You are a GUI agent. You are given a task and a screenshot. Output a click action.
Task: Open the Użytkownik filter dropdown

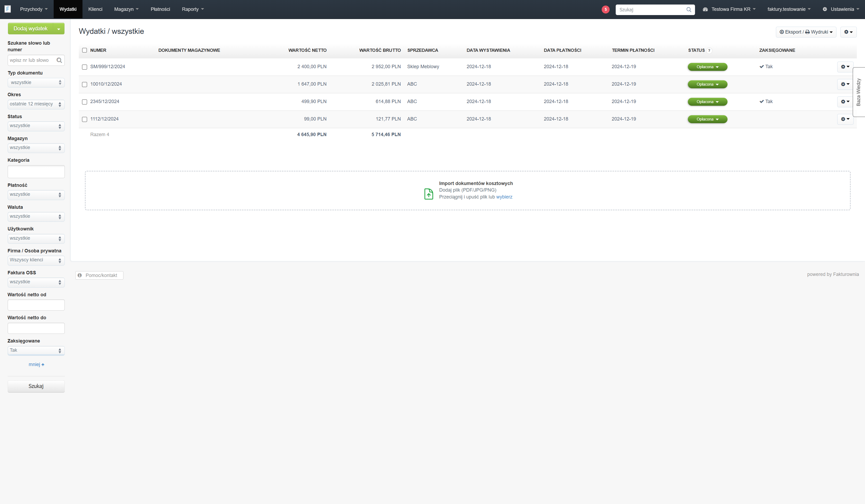pyautogui.click(x=36, y=238)
